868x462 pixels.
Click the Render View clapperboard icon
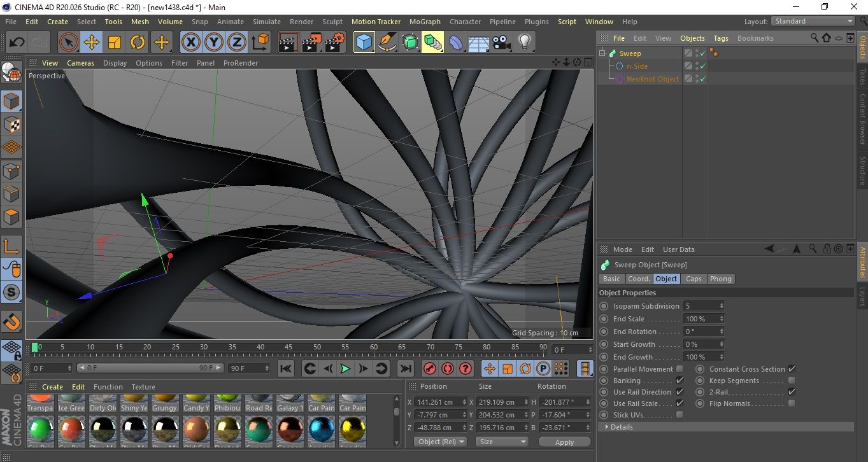tap(288, 43)
